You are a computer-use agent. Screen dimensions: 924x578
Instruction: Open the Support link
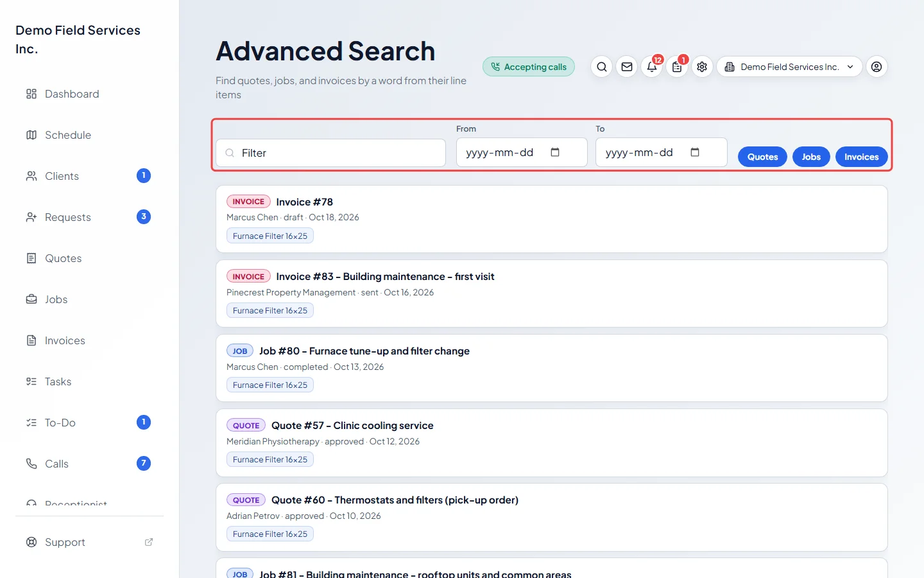pyautogui.click(x=89, y=542)
